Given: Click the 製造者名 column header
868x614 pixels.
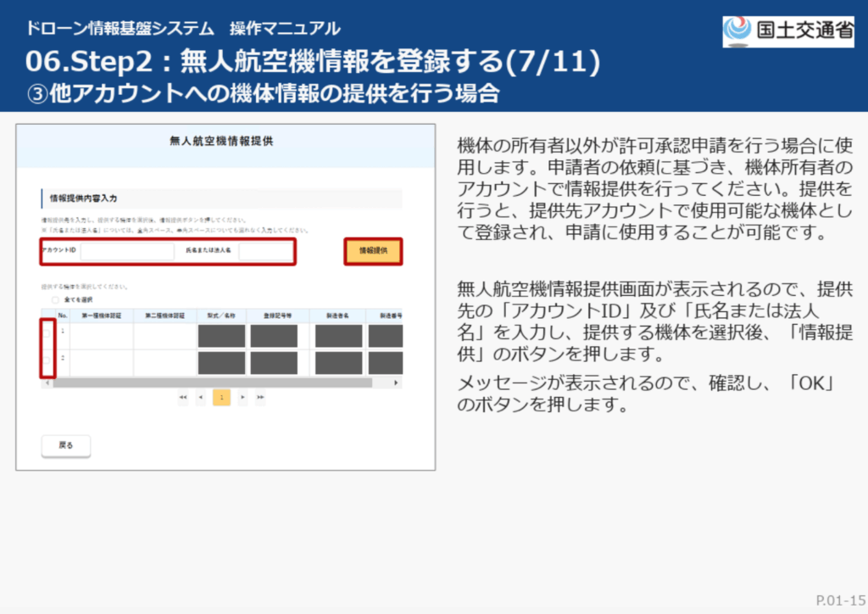Looking at the screenshot, I should [338, 315].
